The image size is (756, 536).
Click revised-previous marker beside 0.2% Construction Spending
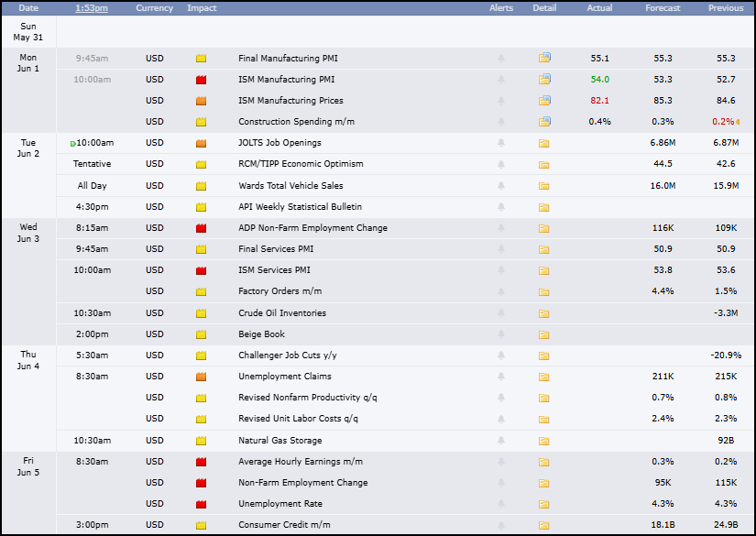click(x=738, y=122)
